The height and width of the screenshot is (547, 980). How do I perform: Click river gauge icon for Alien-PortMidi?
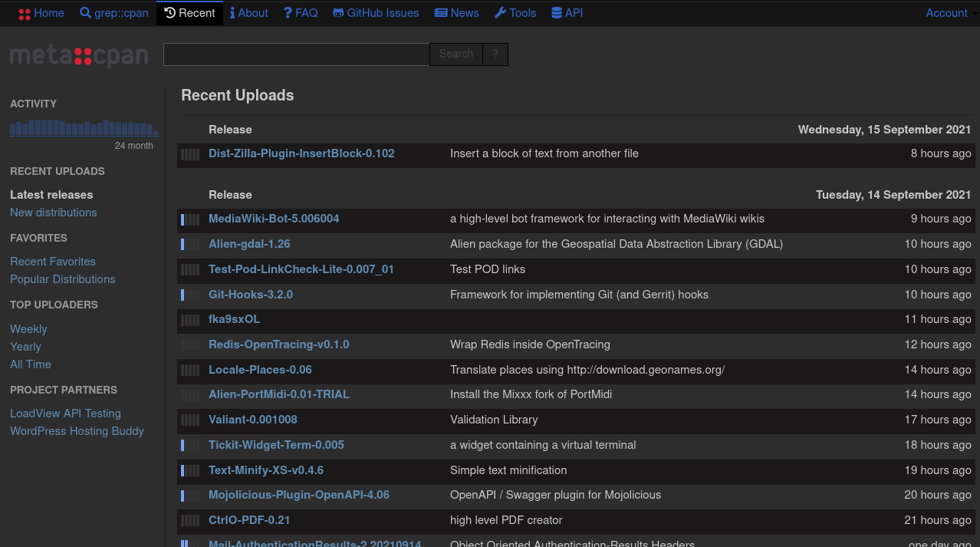[190, 395]
